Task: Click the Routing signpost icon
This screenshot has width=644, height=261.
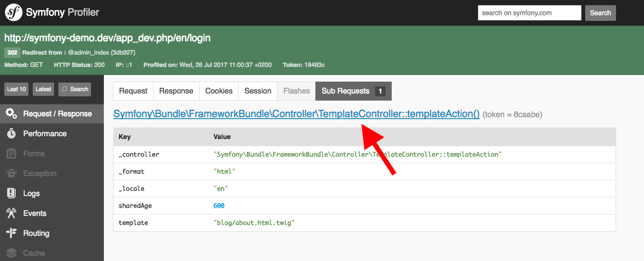Action: [x=11, y=233]
